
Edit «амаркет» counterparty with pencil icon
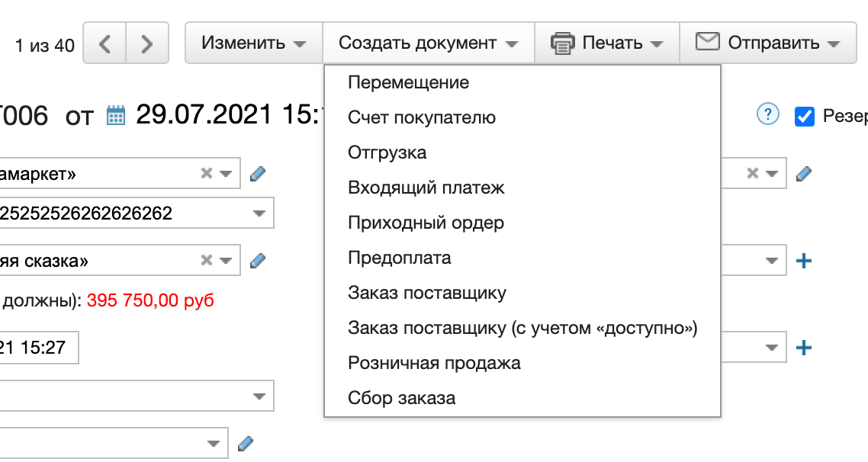(x=257, y=173)
